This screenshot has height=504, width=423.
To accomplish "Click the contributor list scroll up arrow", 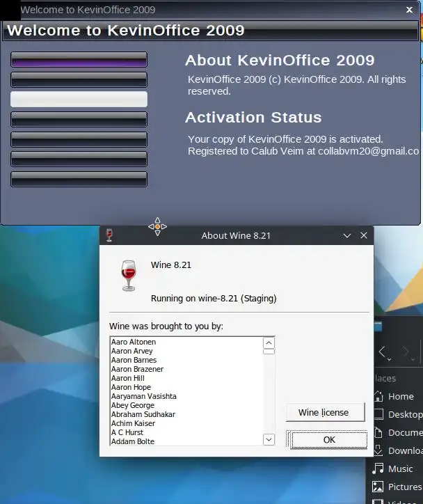I will coord(269,343).
